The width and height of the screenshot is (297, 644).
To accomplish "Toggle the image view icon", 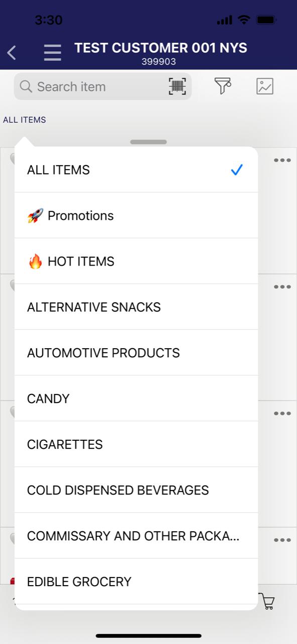I will click(x=265, y=86).
